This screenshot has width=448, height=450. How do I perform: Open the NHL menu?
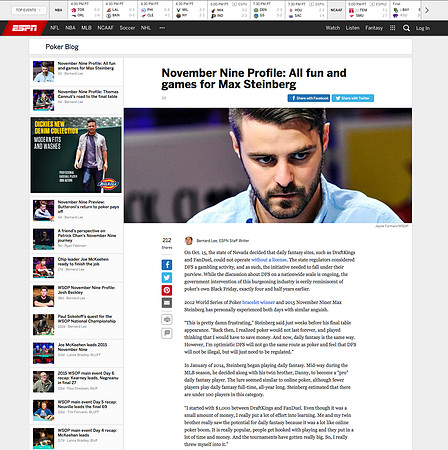[x=146, y=28]
